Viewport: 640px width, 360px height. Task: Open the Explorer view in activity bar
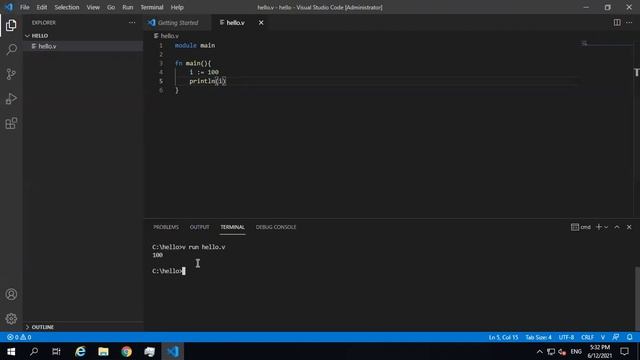tap(11, 25)
